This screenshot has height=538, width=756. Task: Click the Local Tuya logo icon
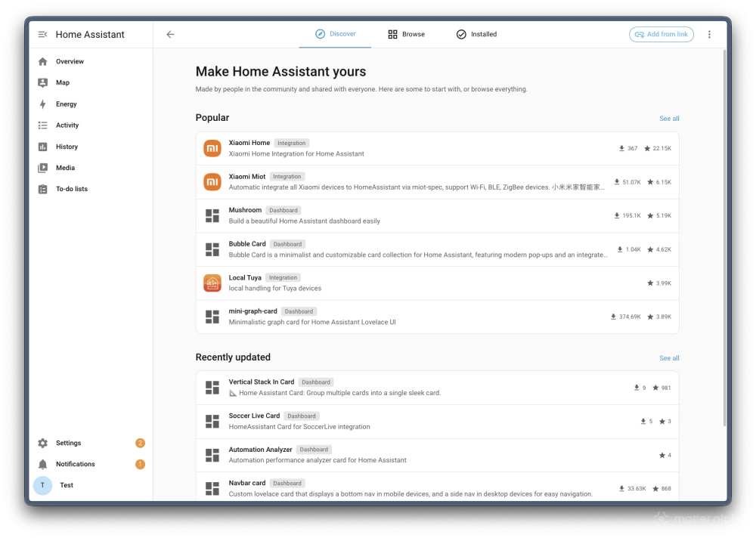(212, 283)
